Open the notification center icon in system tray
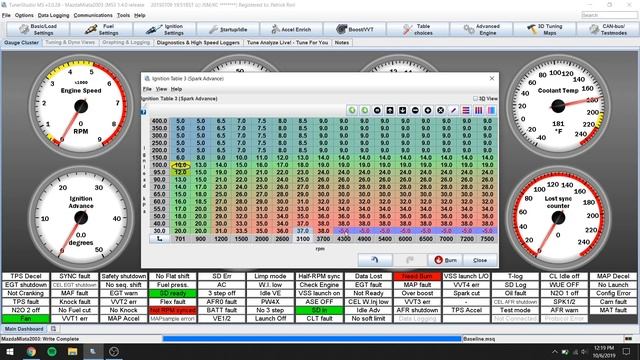The width and height of the screenshot is (640, 360). [x=627, y=351]
